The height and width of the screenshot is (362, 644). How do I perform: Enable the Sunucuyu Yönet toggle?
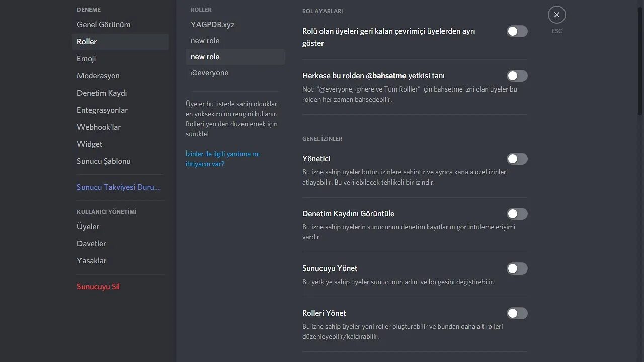click(517, 268)
